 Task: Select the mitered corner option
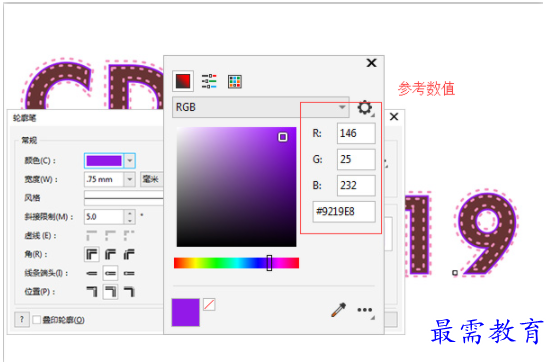click(92, 254)
